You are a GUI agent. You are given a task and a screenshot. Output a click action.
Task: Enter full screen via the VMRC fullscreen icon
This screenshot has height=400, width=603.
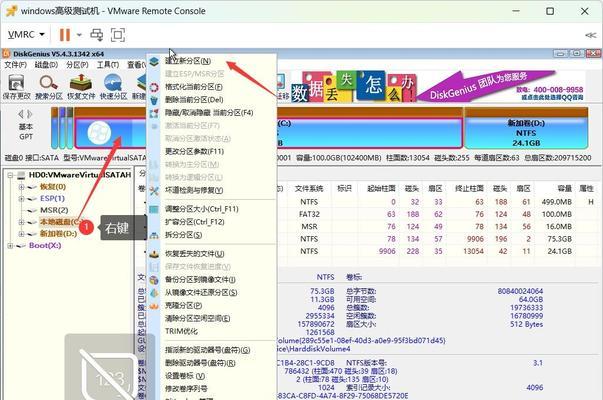point(118,35)
